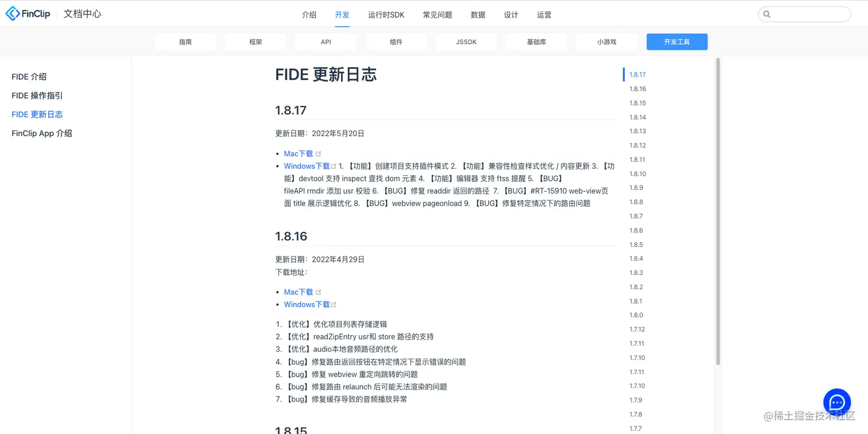The height and width of the screenshot is (434, 868).
Task: Click external-link icon beside Windows下载 under 1.8.17
Action: pos(334,166)
